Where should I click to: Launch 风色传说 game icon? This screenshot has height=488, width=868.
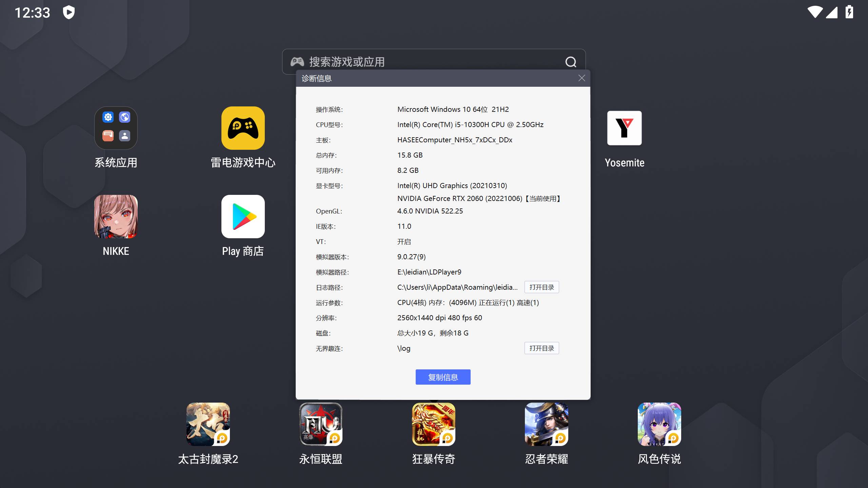click(659, 424)
